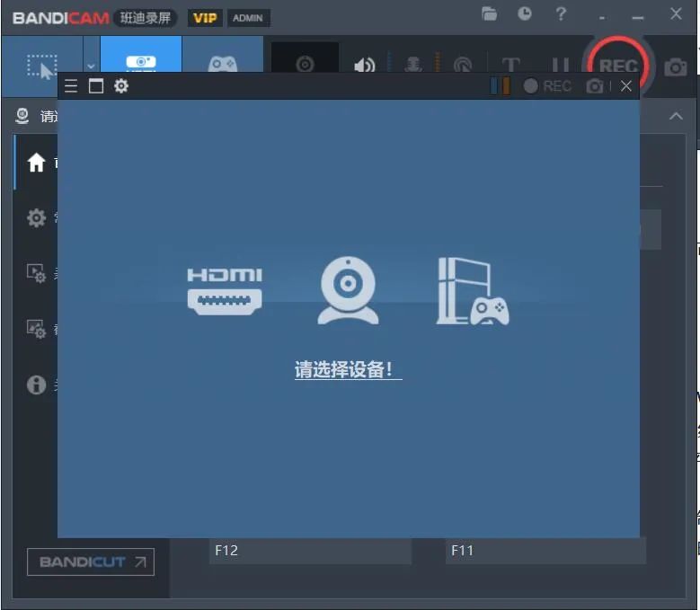Collapse panel with the up chevron
The height and width of the screenshot is (610, 700).
click(x=676, y=117)
